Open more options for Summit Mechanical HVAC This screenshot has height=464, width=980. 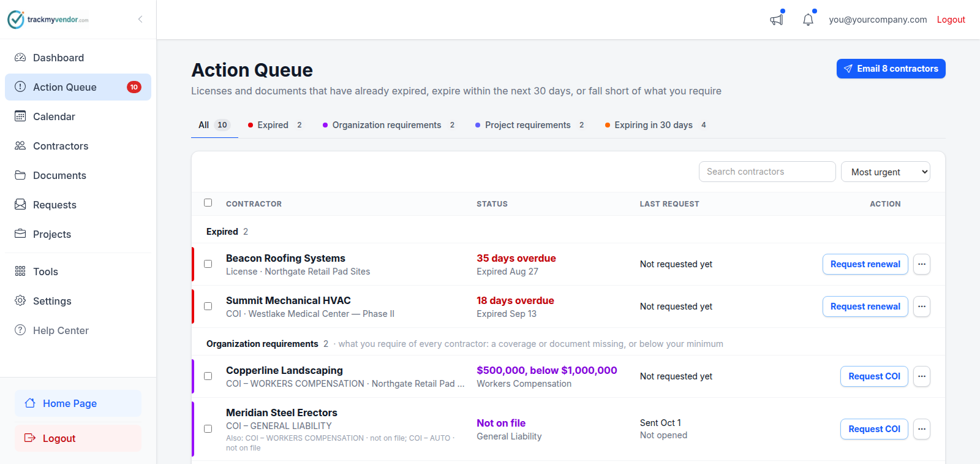(922, 306)
